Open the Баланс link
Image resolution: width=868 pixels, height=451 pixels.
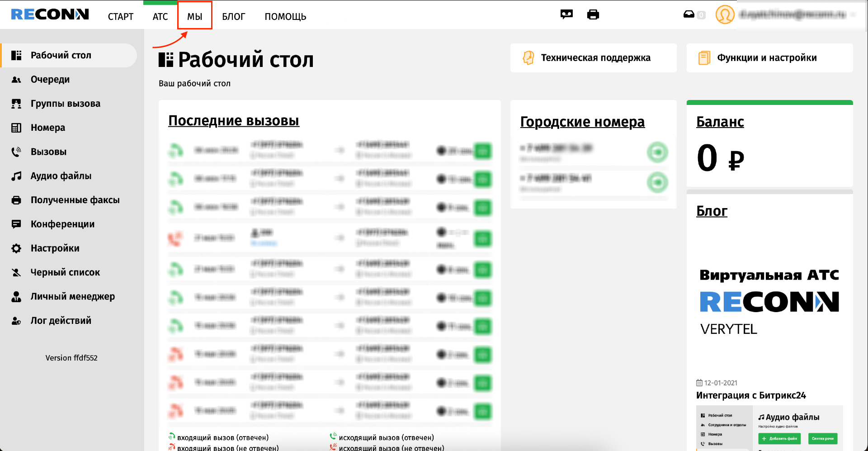720,122
